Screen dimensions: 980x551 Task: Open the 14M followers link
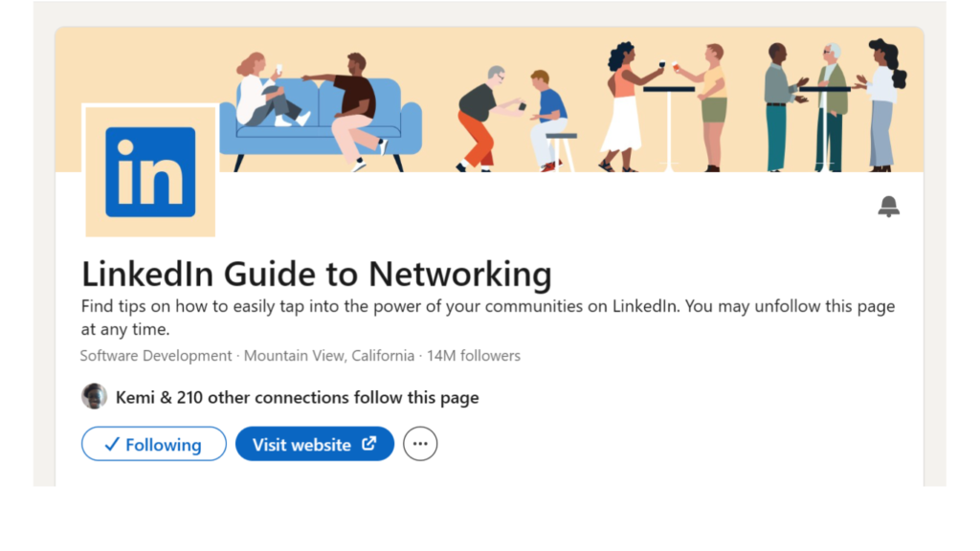[474, 355]
